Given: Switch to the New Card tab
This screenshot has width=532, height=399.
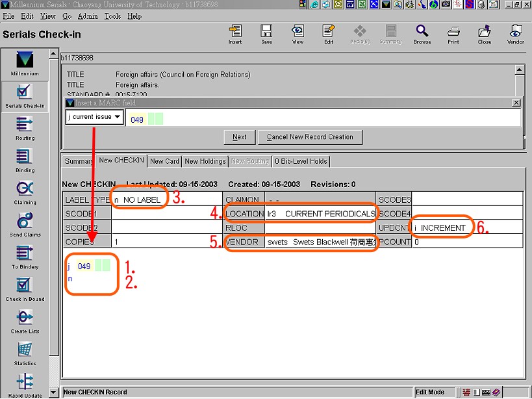Looking at the screenshot, I should [164, 161].
